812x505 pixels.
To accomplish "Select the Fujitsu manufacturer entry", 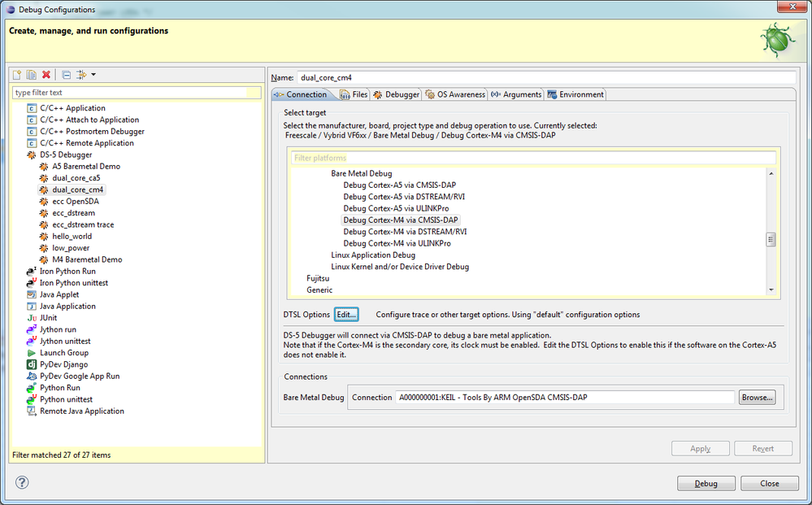I will (x=318, y=278).
